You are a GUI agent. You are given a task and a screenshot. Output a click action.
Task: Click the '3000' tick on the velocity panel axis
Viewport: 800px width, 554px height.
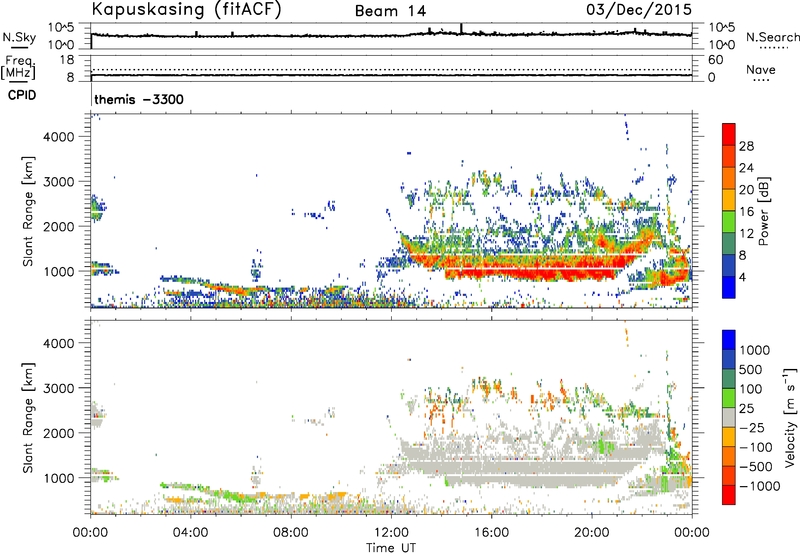click(59, 388)
